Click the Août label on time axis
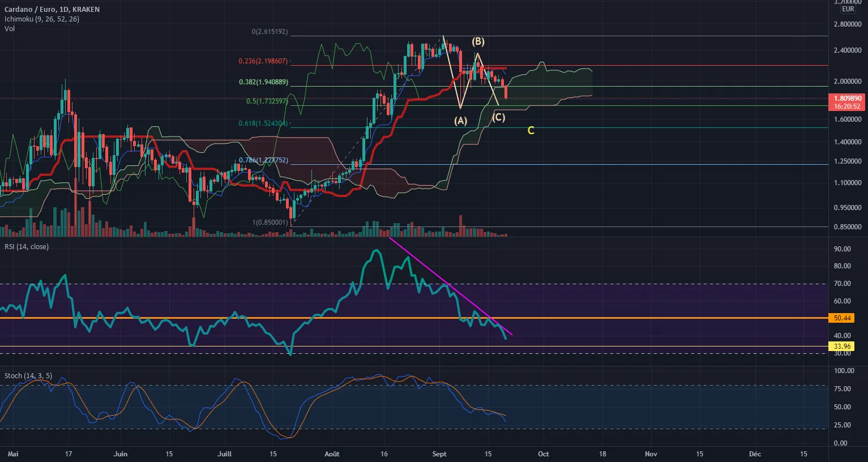 [332, 454]
